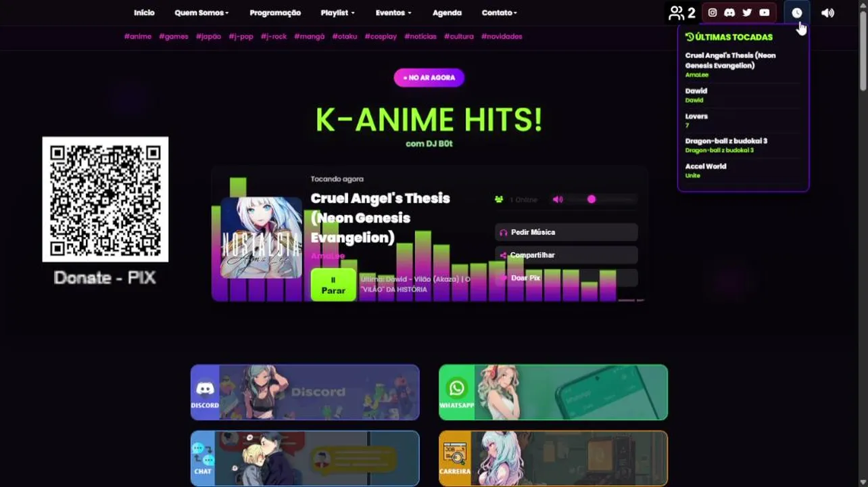The image size is (868, 487).
Task: Open the Twitter icon in header
Action: click(747, 12)
